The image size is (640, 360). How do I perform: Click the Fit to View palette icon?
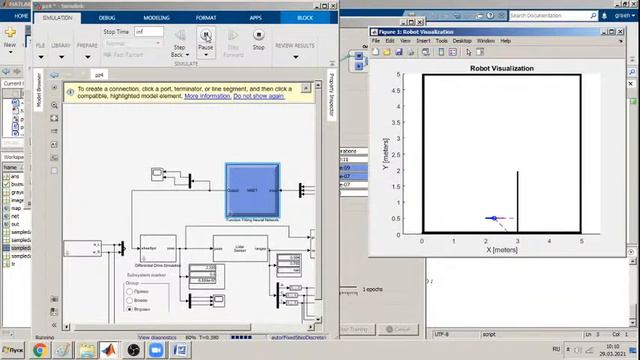pos(54,118)
